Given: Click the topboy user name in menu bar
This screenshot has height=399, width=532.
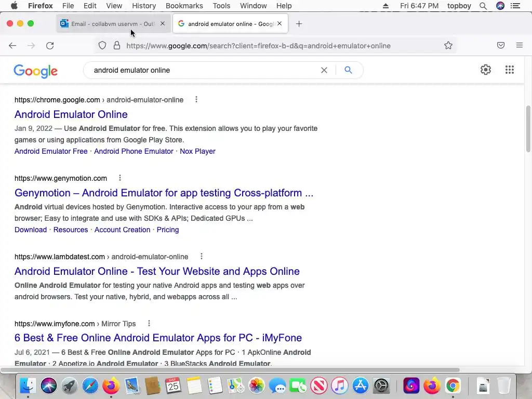Looking at the screenshot, I should [x=459, y=6].
